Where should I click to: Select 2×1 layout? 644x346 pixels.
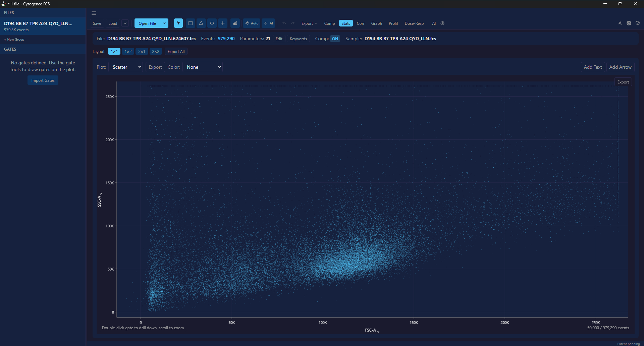pos(142,52)
